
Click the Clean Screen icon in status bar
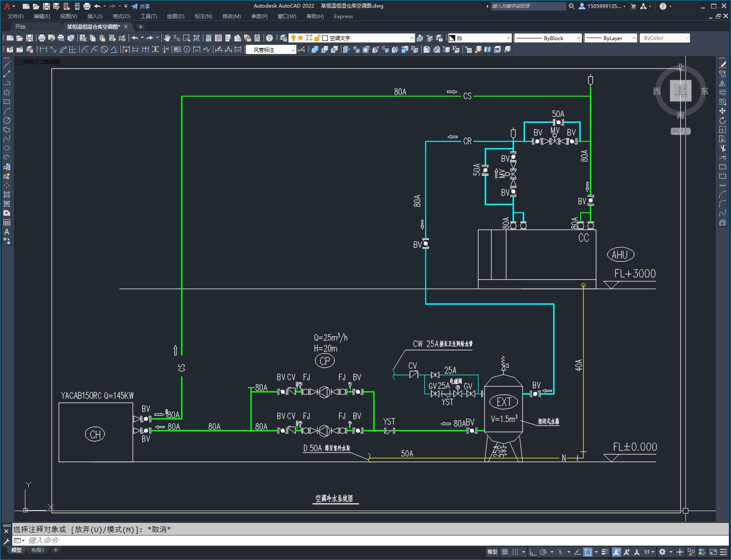[x=713, y=552]
